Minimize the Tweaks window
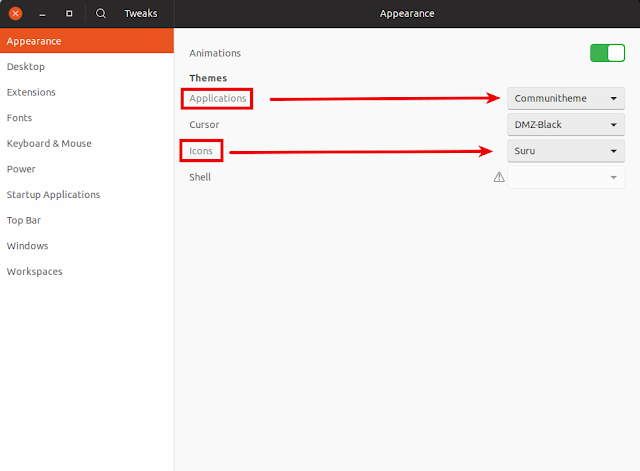 tap(42, 14)
